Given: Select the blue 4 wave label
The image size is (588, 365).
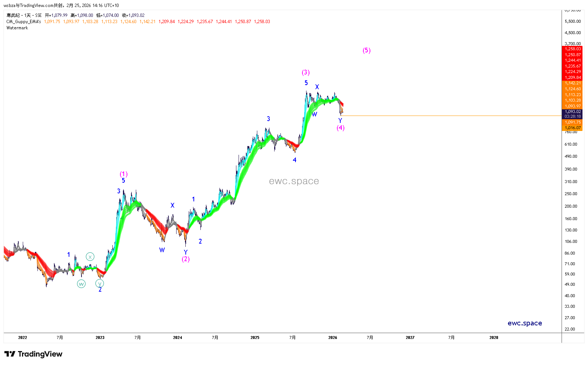Looking at the screenshot, I should (x=294, y=160).
